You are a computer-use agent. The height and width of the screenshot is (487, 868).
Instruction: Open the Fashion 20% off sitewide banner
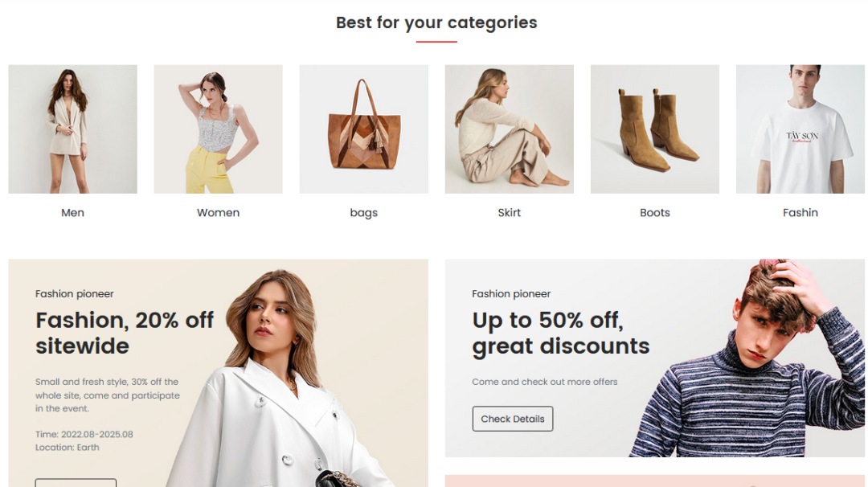pos(218,373)
